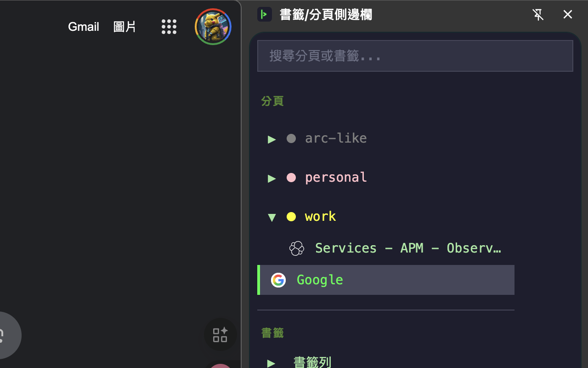Unpin the bookmarks side panel

coord(538,14)
